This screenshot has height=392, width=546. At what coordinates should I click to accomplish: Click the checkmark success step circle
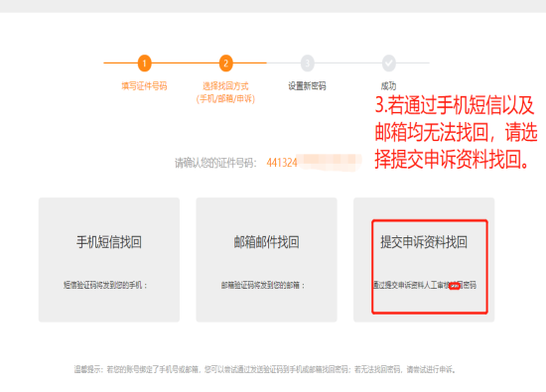pyautogui.click(x=388, y=63)
